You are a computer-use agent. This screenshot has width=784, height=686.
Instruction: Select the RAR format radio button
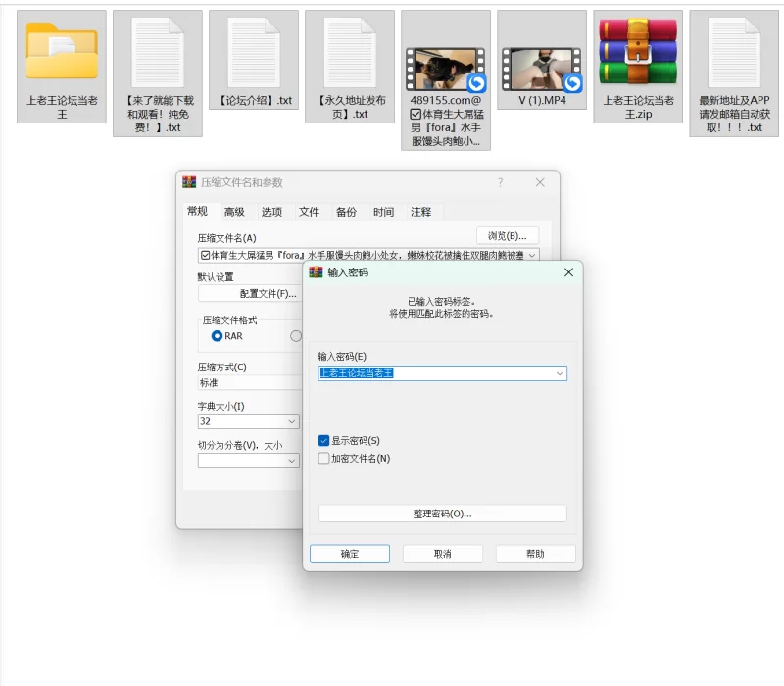coord(217,336)
